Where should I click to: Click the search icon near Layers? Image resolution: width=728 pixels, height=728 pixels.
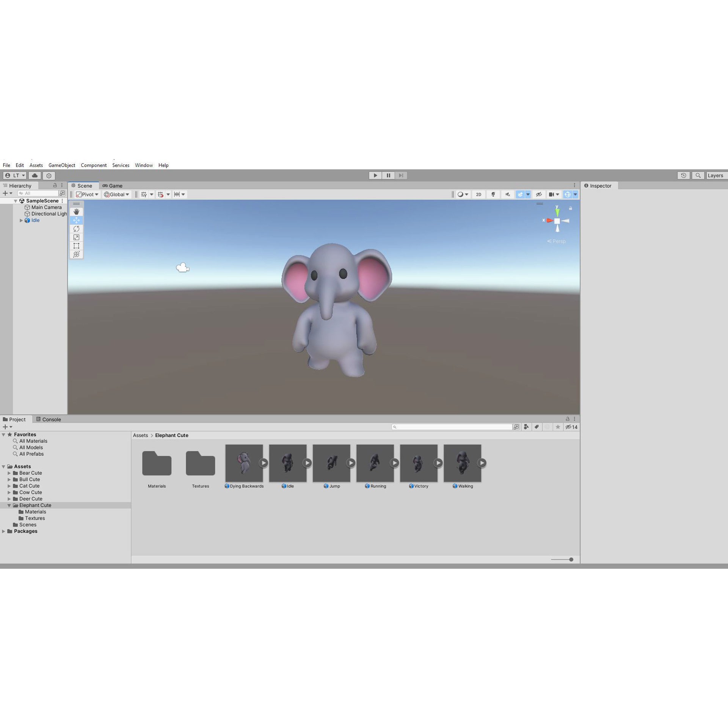(x=698, y=175)
